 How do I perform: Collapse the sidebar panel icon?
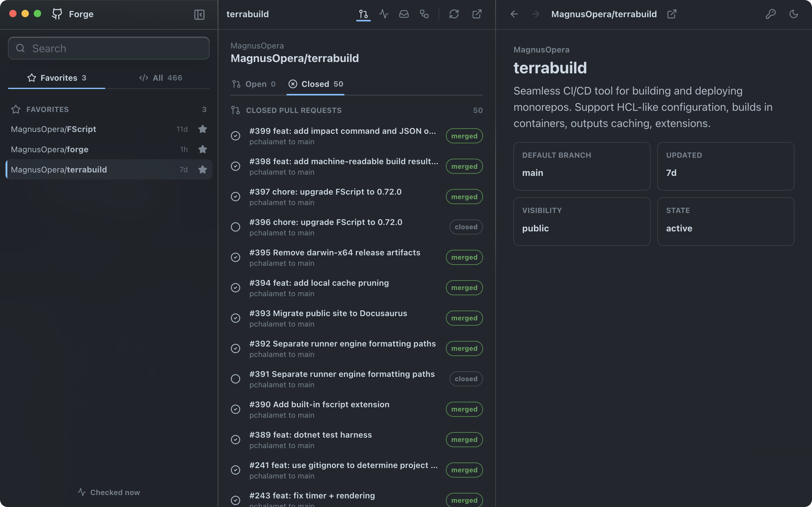pos(199,14)
